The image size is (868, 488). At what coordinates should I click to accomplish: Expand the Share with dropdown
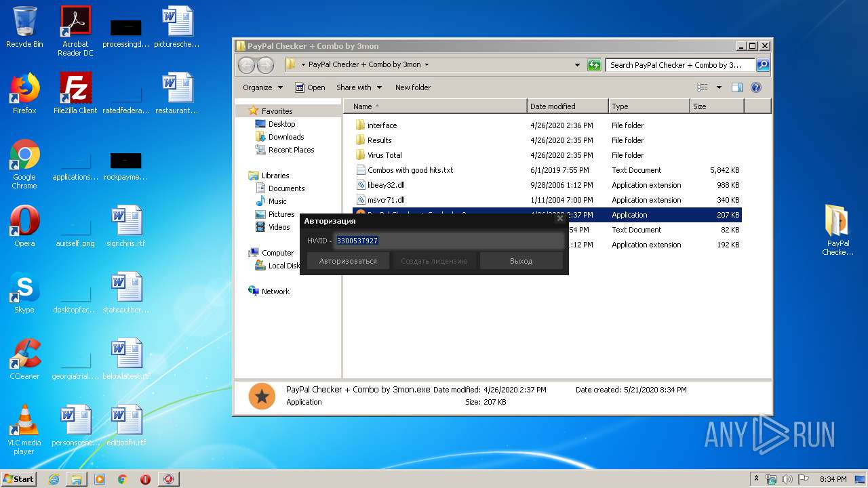click(359, 87)
